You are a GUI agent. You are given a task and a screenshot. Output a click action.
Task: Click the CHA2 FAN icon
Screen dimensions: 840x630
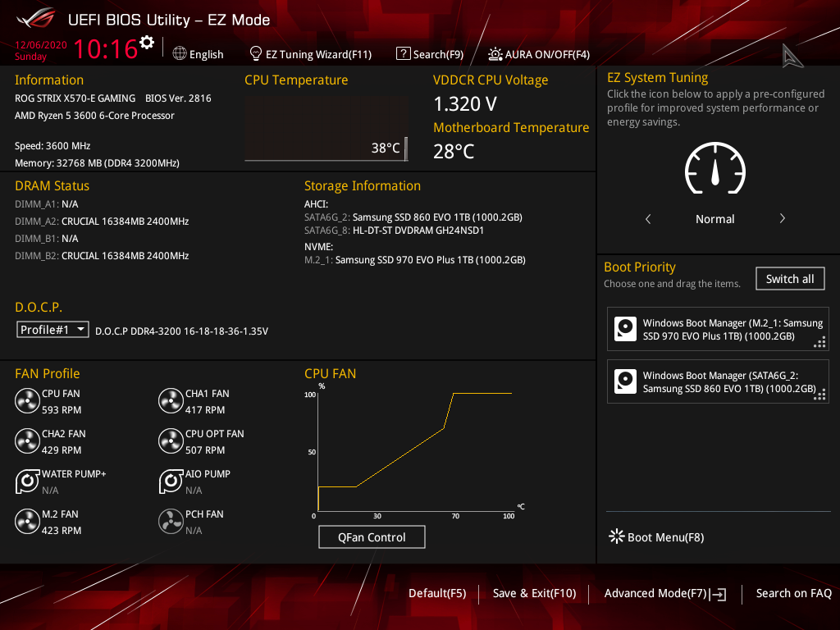[x=27, y=441]
